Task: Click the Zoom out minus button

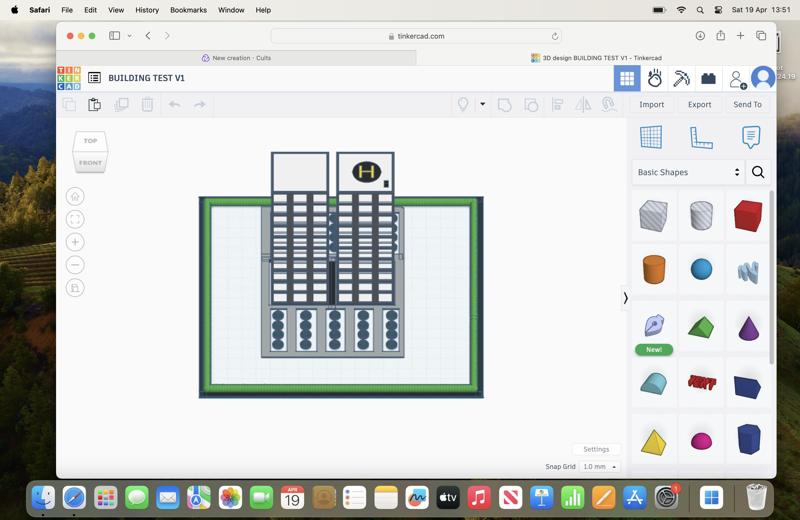Action: pyautogui.click(x=75, y=265)
